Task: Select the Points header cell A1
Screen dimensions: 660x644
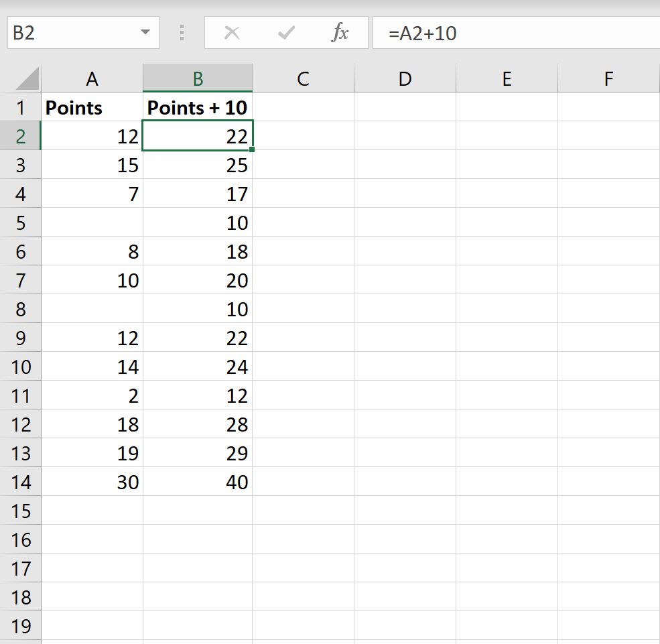Action: pos(92,107)
